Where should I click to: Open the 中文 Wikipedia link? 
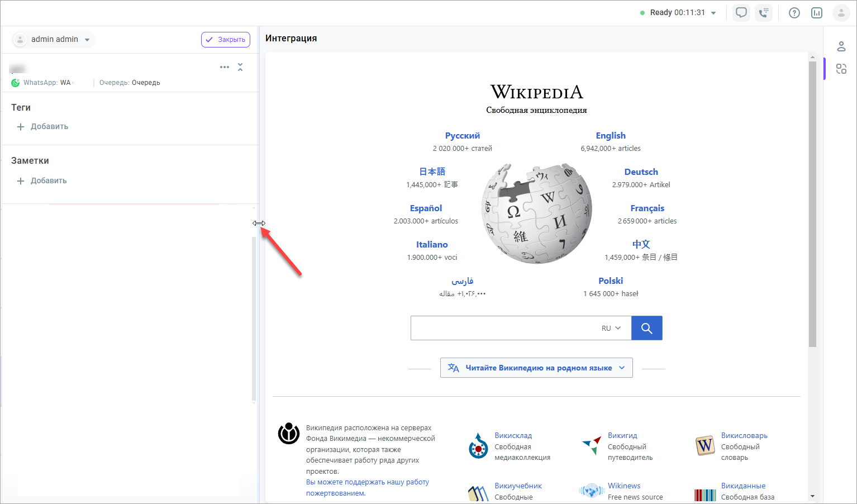[641, 244]
